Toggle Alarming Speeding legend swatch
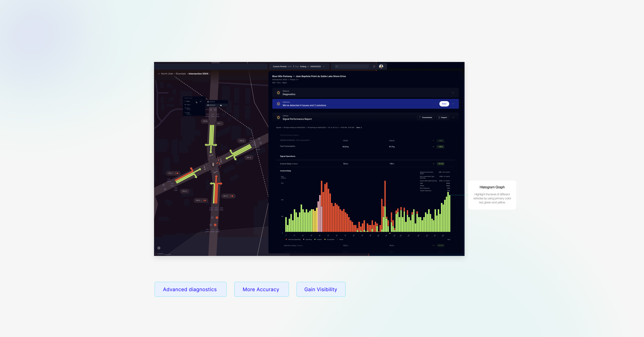 pos(286,239)
